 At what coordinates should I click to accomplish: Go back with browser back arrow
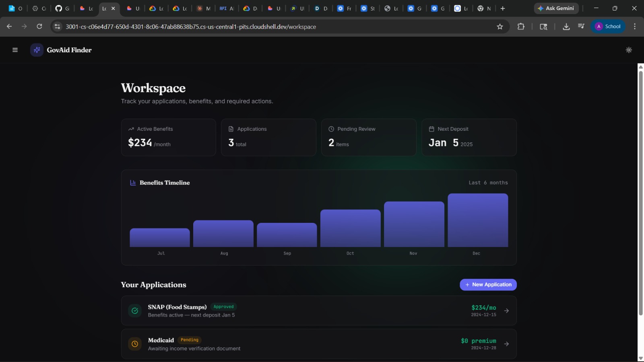pyautogui.click(x=9, y=27)
